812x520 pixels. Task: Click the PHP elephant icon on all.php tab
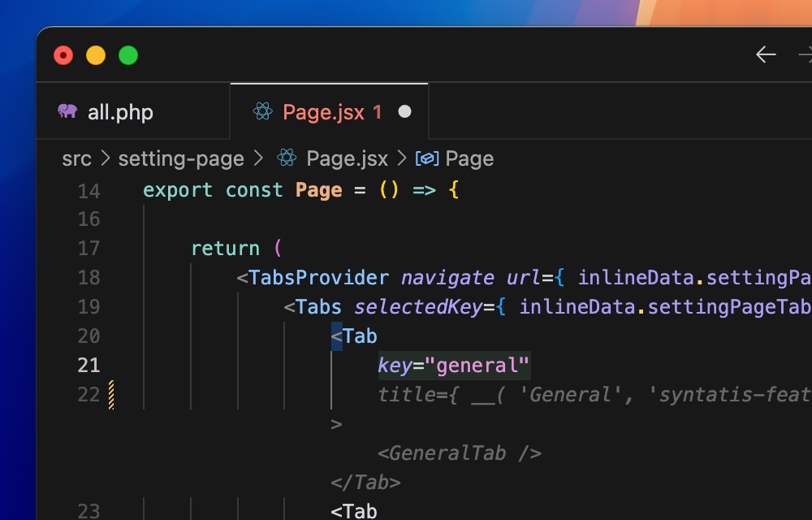[x=67, y=111]
